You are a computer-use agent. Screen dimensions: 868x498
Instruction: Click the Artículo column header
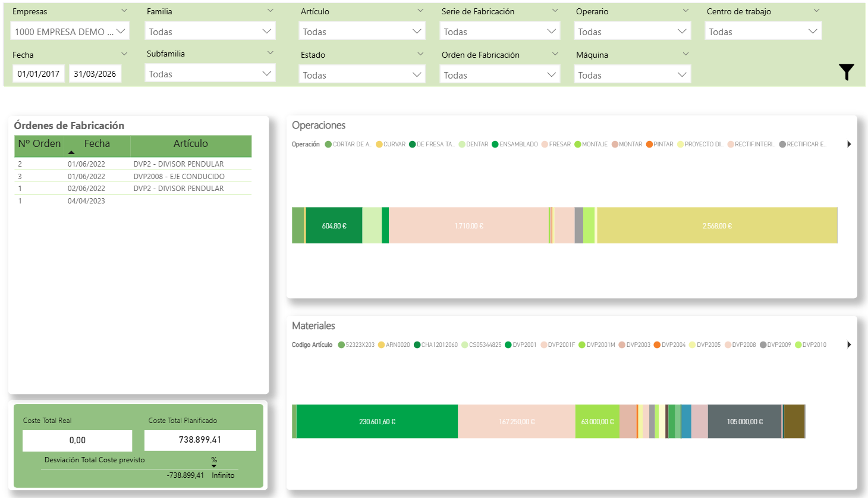[190, 144]
